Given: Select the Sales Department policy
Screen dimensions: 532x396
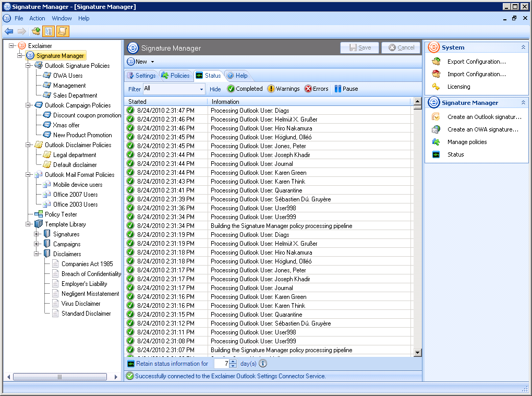Looking at the screenshot, I should pyautogui.click(x=75, y=95).
